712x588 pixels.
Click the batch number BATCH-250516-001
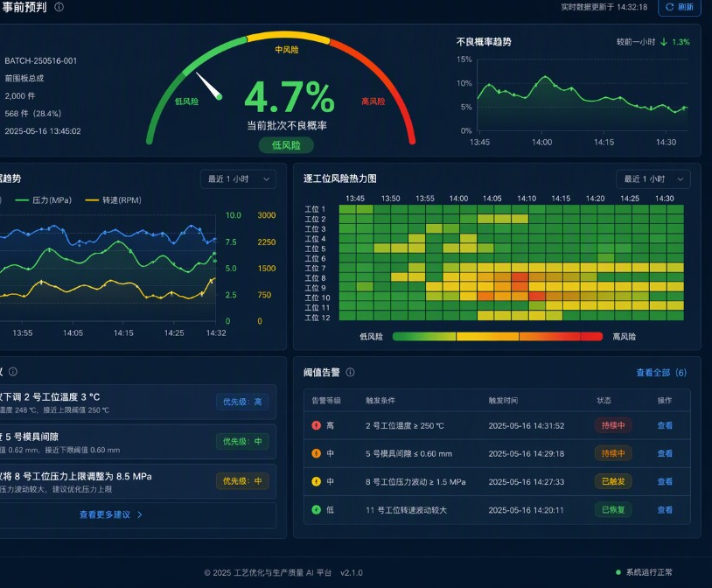[x=41, y=61]
